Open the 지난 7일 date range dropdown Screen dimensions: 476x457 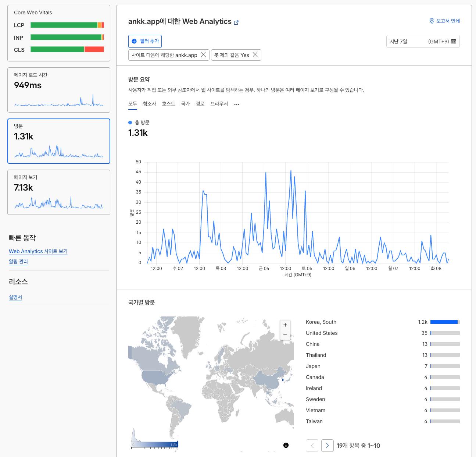[x=423, y=41]
